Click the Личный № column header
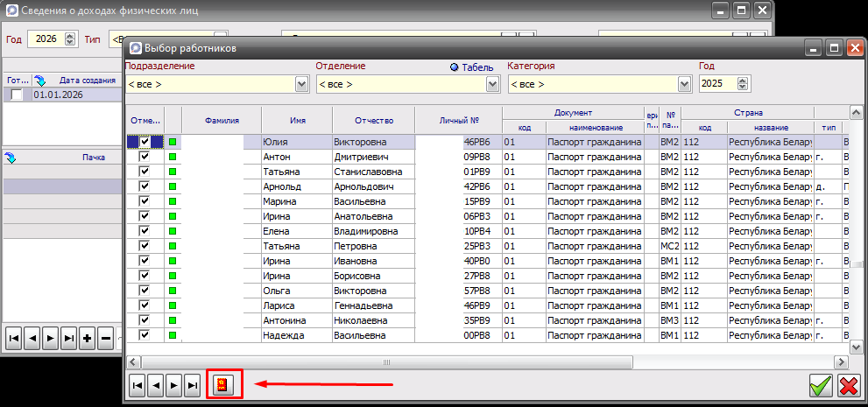 click(x=459, y=121)
